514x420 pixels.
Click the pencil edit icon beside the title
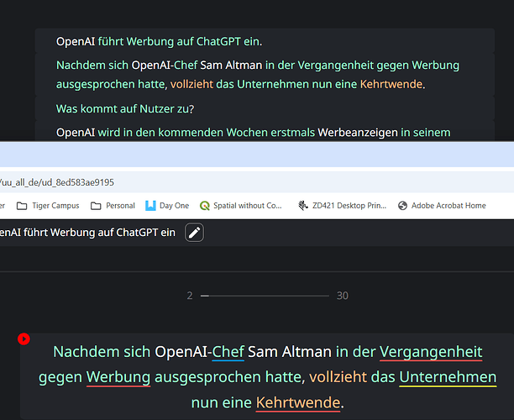tap(194, 233)
